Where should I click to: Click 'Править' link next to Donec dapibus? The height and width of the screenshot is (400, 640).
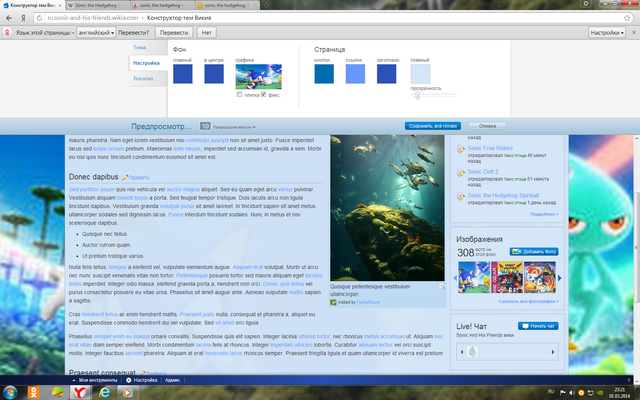(139, 178)
